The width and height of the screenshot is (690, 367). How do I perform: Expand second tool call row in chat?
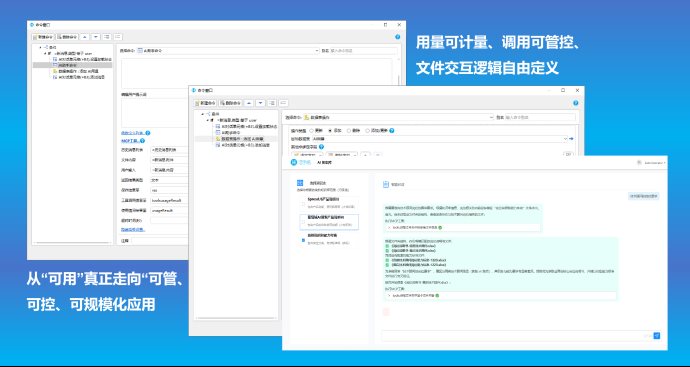pos(500,296)
